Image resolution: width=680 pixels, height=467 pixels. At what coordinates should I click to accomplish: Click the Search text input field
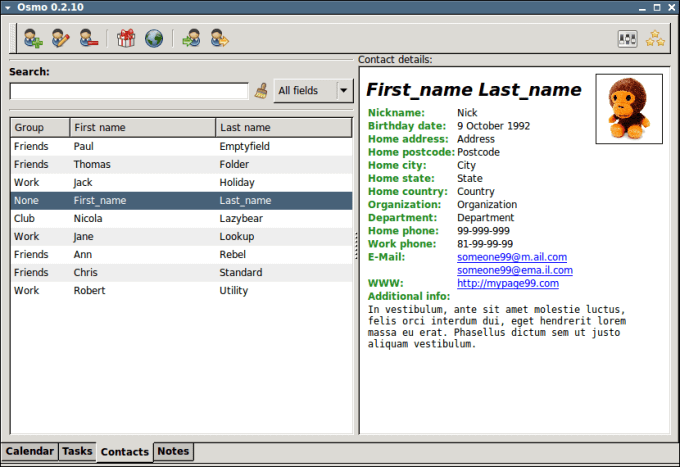click(129, 91)
